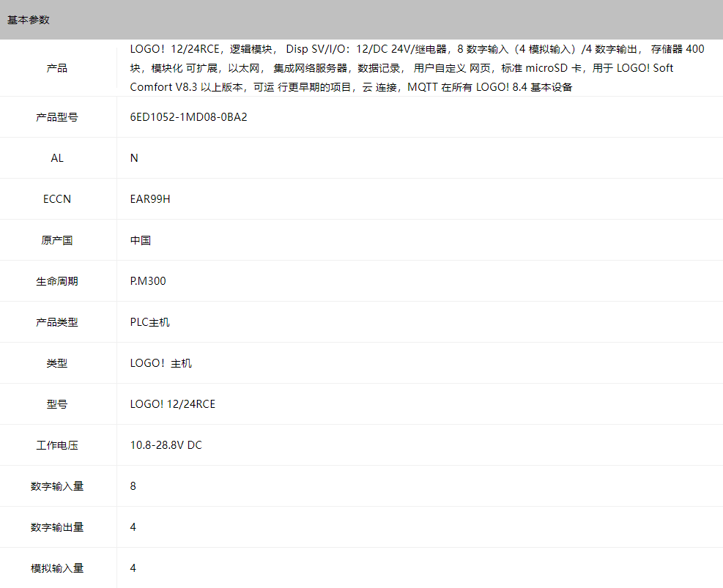Select the 产品 row label
Screen dimensions: 723x588
point(56,68)
